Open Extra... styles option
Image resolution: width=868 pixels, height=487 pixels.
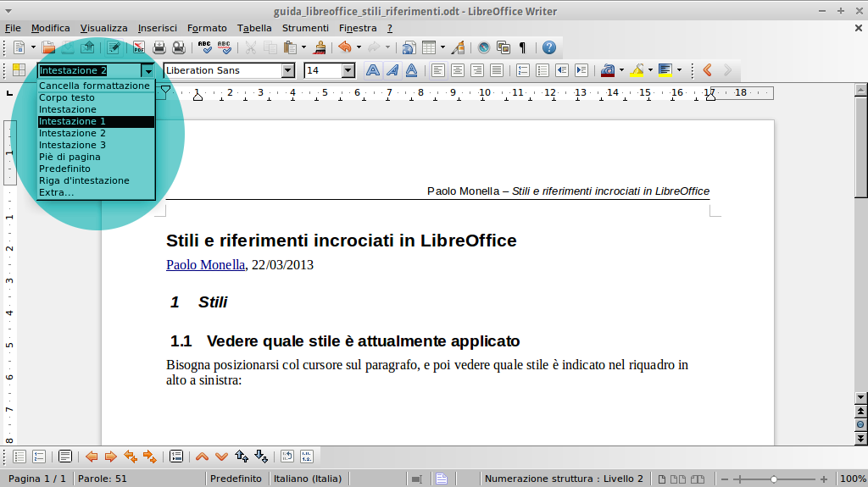coord(96,192)
